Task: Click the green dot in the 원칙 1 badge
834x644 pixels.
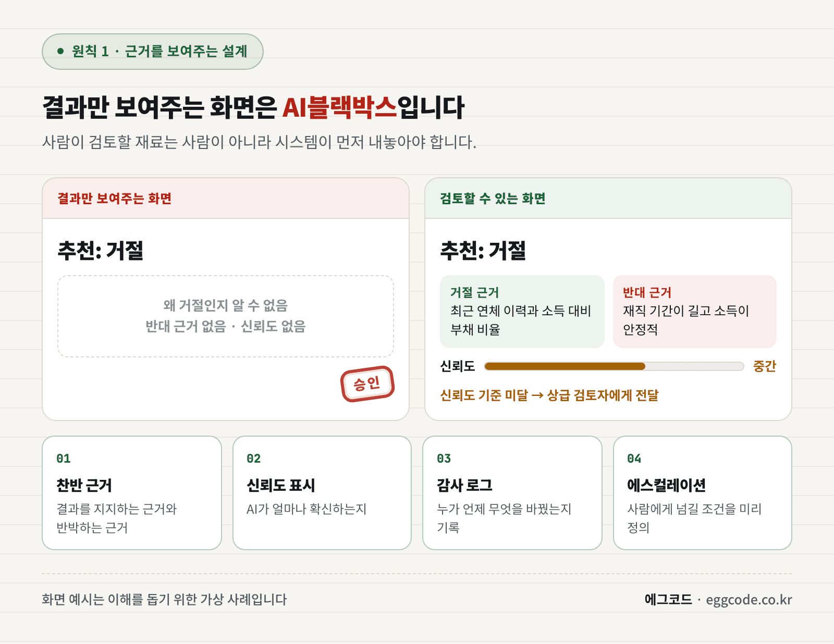Action: 60,51
